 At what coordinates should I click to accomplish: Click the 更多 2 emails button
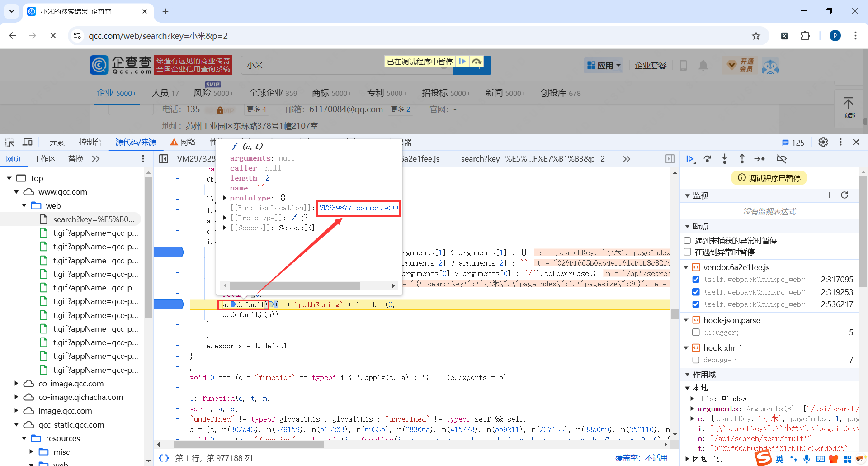[401, 109]
